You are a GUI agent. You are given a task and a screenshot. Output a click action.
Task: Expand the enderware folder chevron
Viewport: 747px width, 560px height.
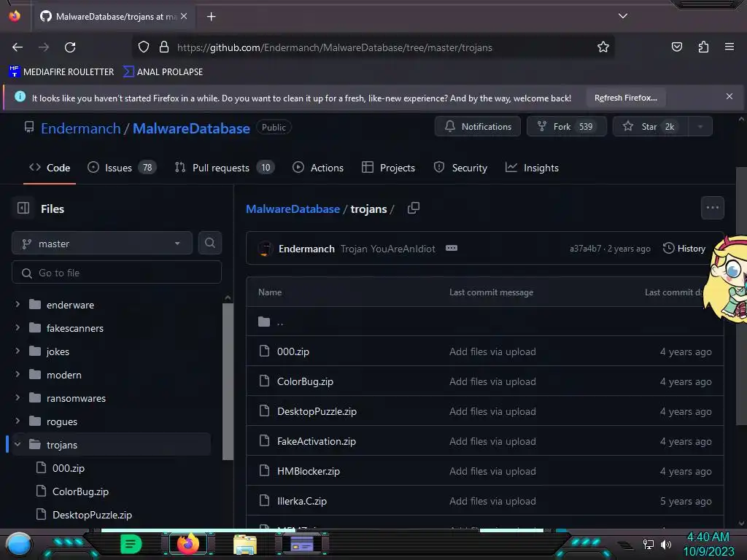click(x=18, y=304)
